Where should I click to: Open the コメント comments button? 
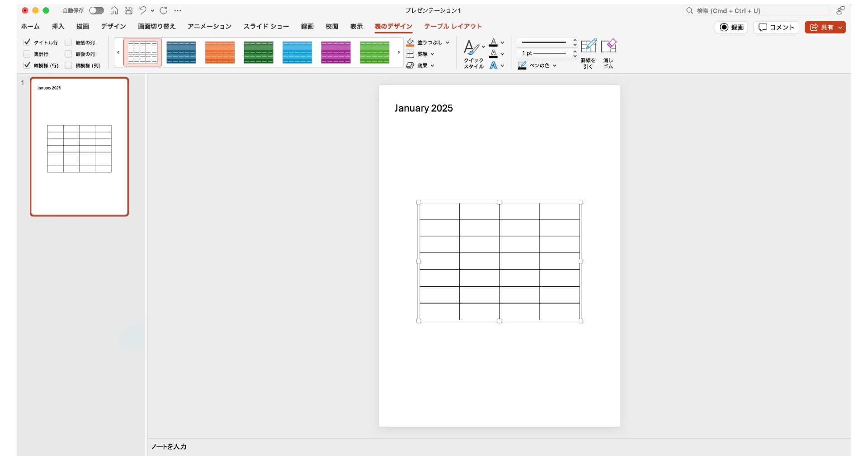click(776, 27)
